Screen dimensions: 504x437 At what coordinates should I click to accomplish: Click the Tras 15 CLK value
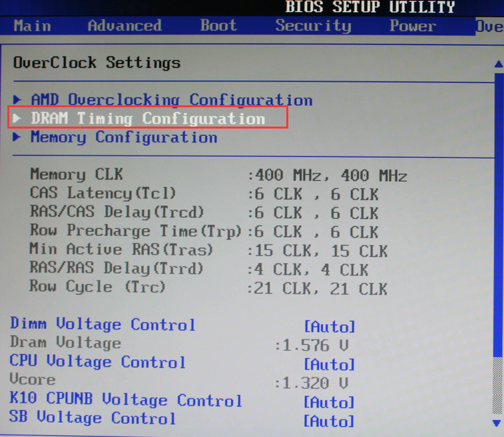tap(321, 251)
